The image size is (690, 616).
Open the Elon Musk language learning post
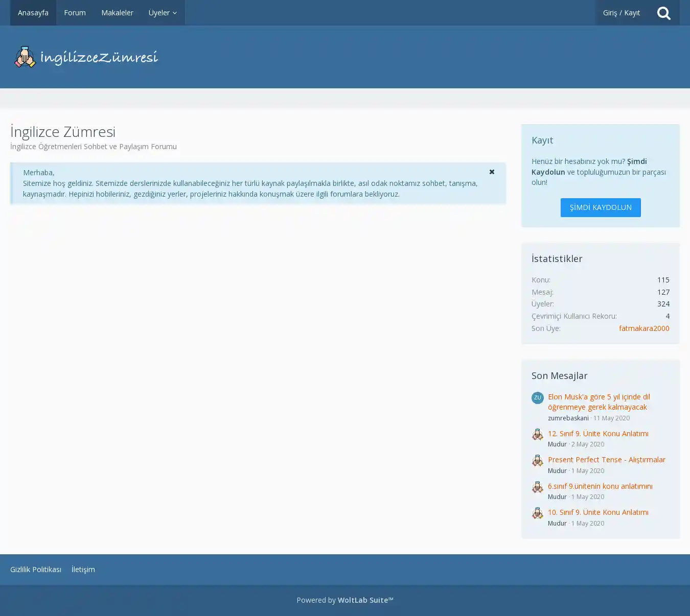click(x=599, y=402)
